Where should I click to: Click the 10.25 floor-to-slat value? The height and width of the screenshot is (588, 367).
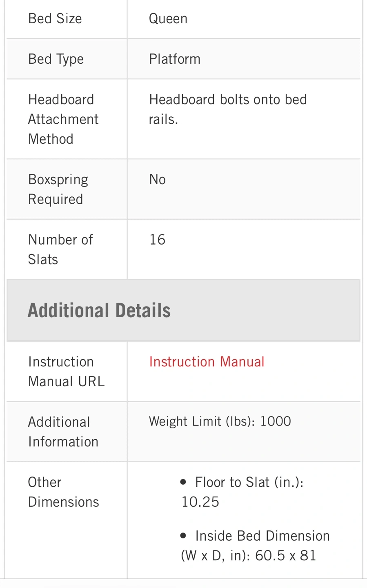(200, 502)
